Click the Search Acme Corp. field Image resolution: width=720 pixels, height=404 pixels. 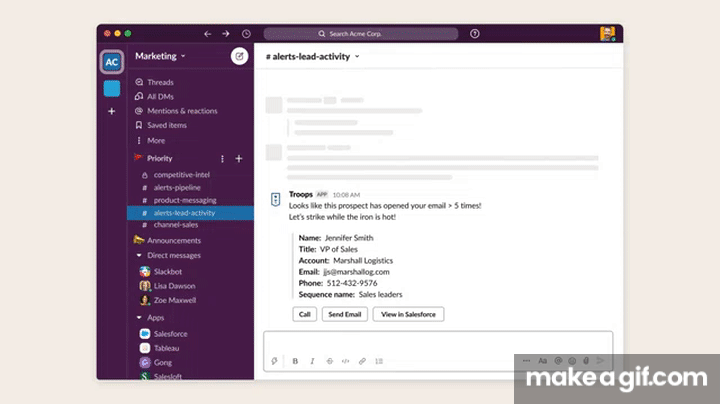pyautogui.click(x=375, y=33)
